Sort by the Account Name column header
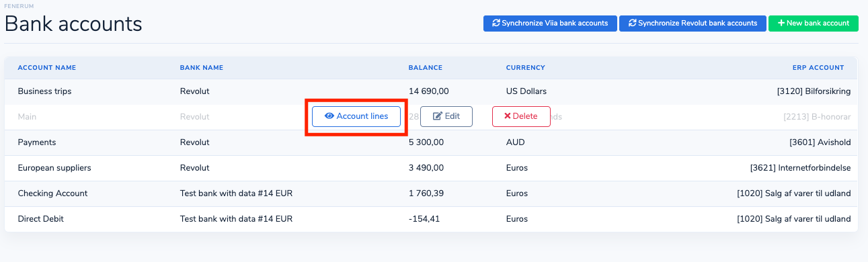 (x=47, y=68)
